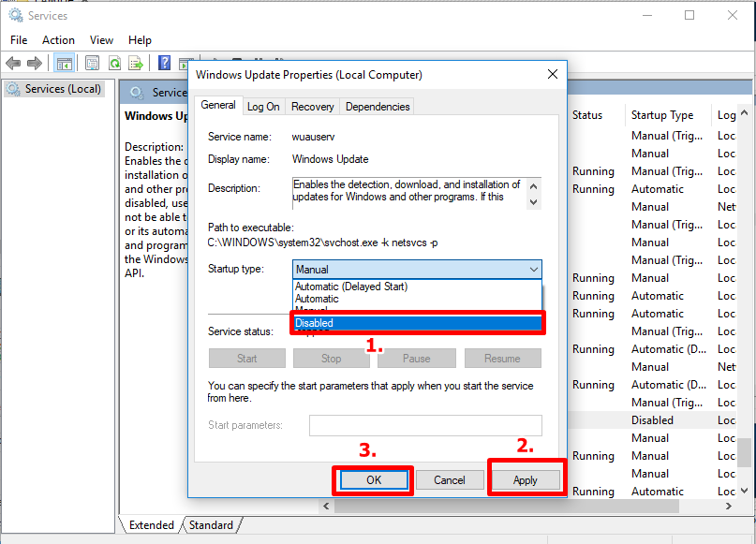Open the Action menu
The width and height of the screenshot is (756, 544).
pyautogui.click(x=58, y=40)
